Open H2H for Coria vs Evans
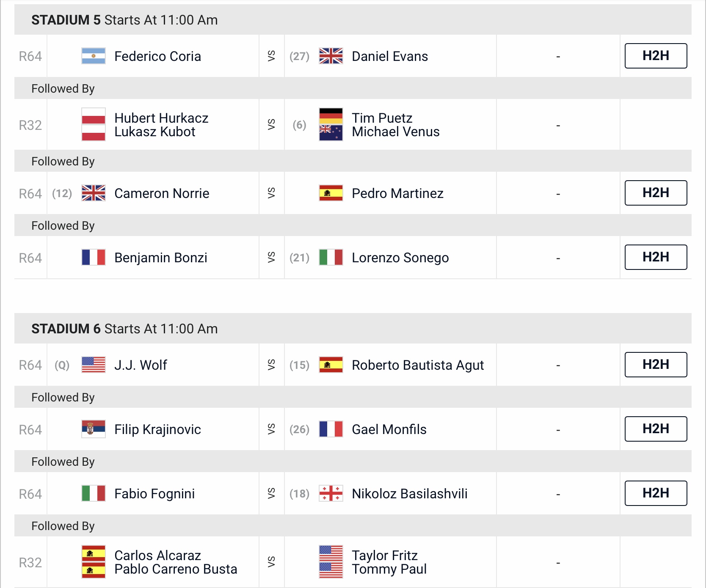 pyautogui.click(x=656, y=56)
